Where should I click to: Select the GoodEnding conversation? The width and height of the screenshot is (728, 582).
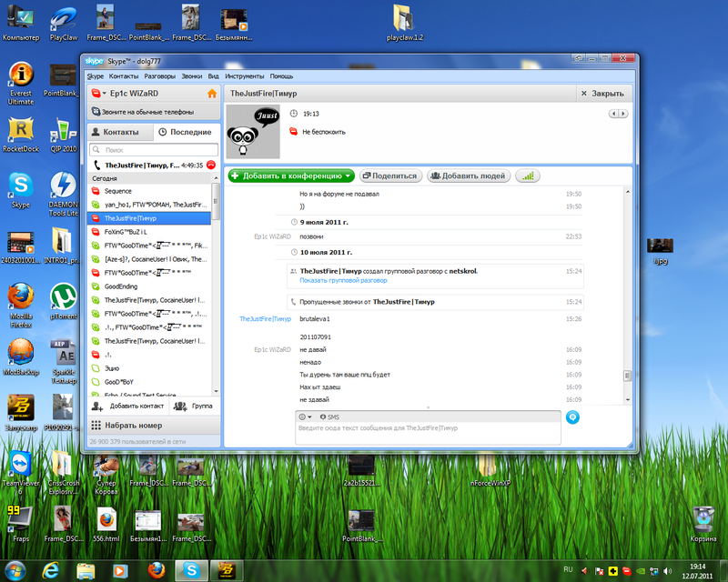(x=149, y=286)
